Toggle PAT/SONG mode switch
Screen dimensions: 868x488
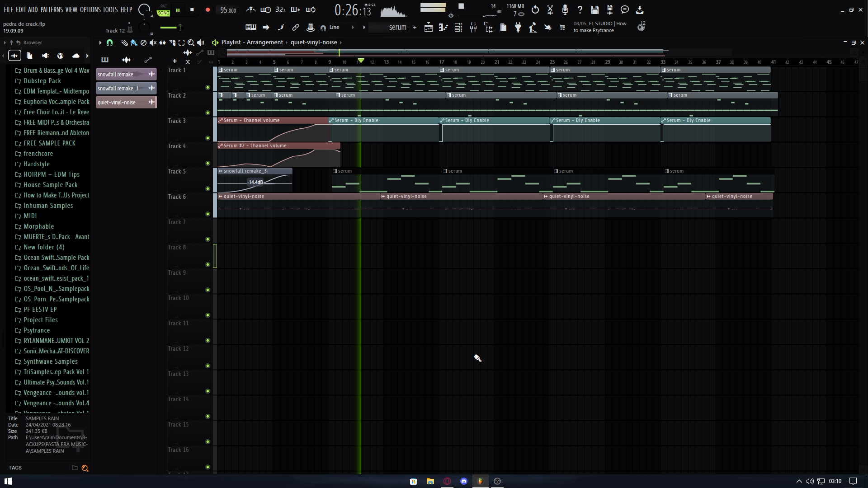[x=164, y=10]
